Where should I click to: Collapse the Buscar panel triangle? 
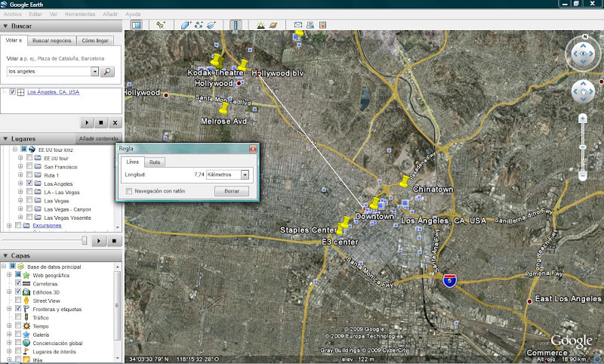[5, 26]
